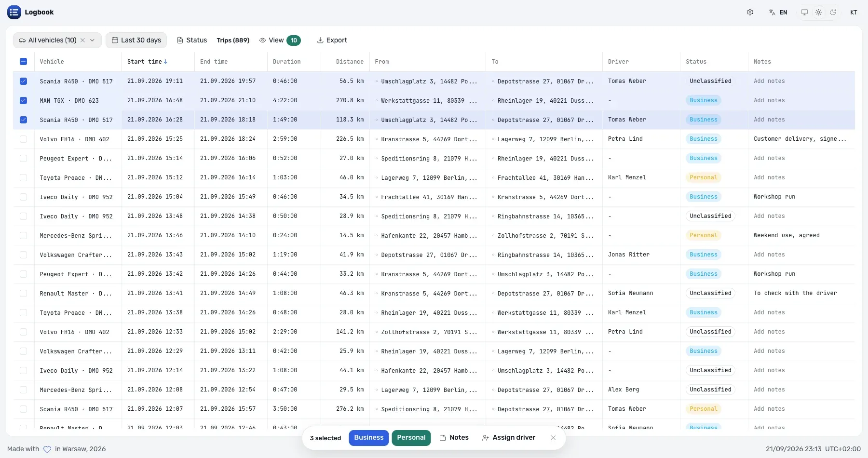The width and height of the screenshot is (868, 458).
Task: Click the Start time sort arrow
Action: point(165,62)
